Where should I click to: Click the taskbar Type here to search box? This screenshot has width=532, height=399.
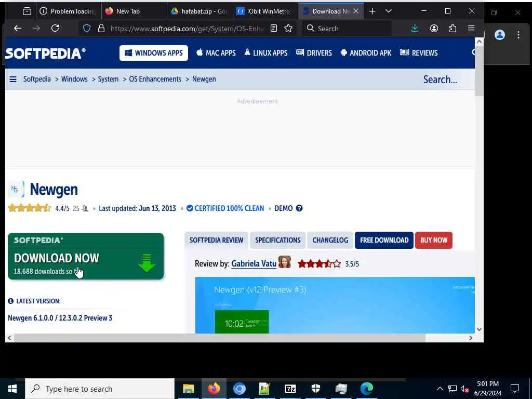(x=100, y=389)
